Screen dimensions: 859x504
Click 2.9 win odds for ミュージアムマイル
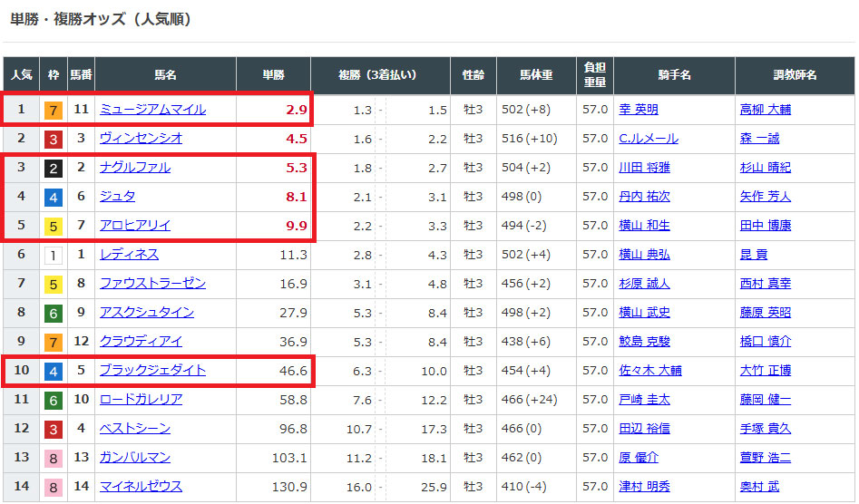(297, 110)
